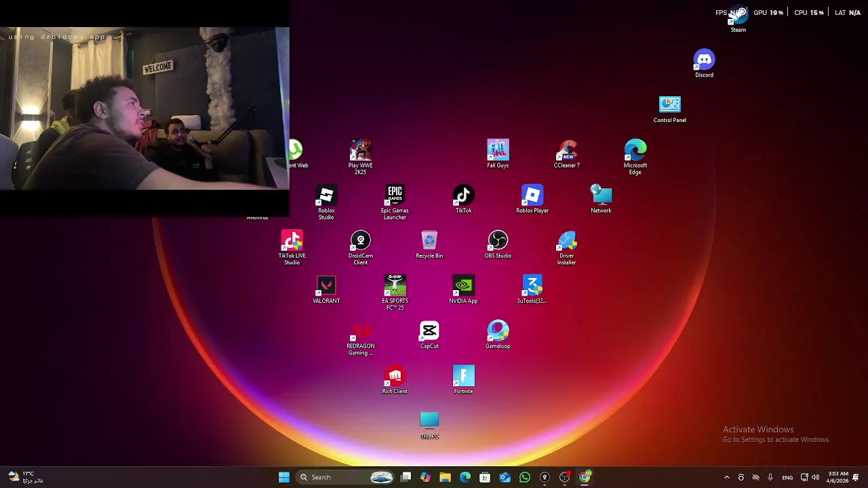Open the network status tray icon
The image size is (868, 488).
pos(804,477)
